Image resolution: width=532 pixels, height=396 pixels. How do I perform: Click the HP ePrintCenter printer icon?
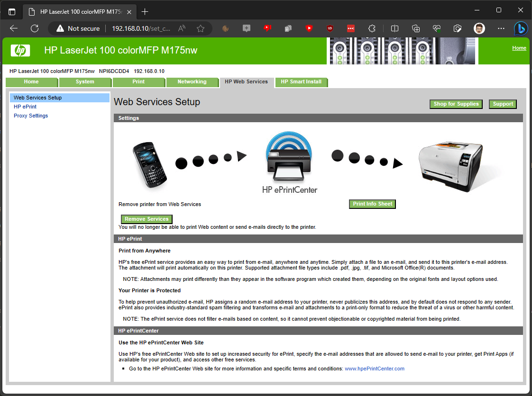(289, 156)
